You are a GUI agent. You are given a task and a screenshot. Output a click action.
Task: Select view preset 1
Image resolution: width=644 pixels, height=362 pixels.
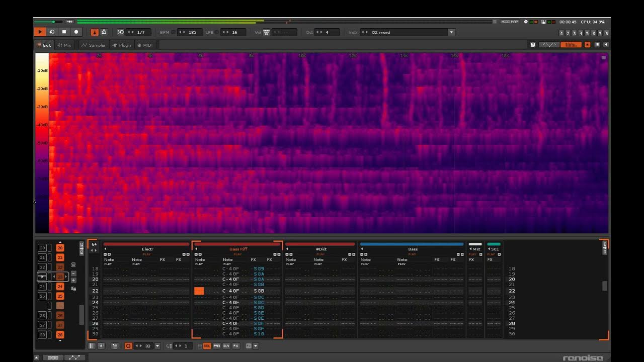pos(561,33)
